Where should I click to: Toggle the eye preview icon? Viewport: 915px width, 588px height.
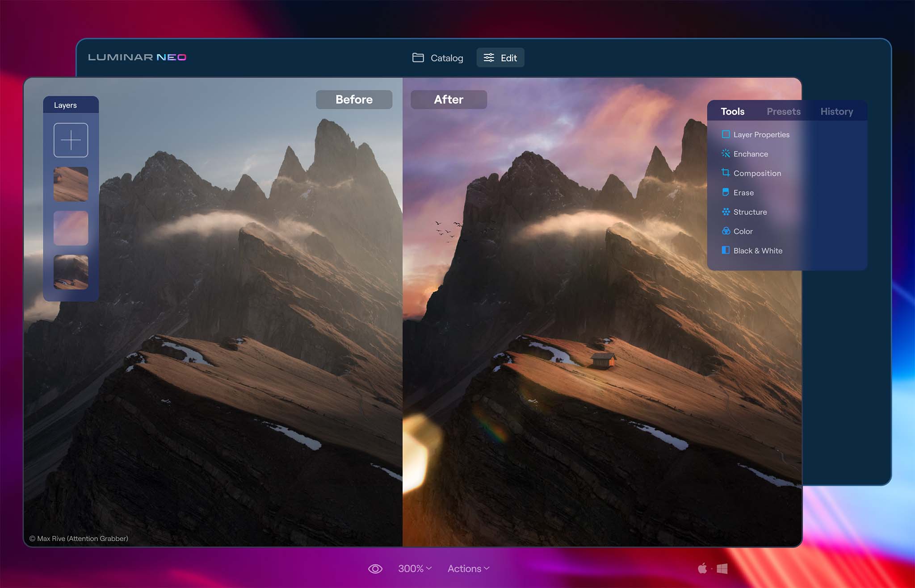tap(375, 569)
